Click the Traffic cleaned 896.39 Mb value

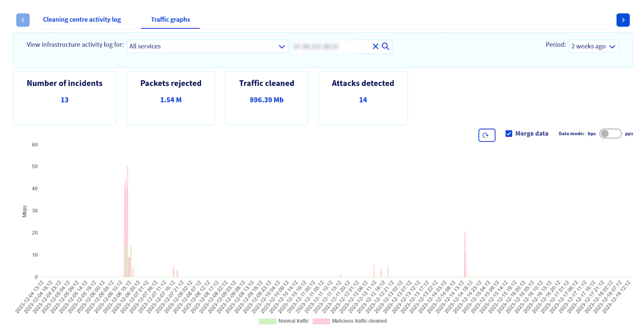coord(266,99)
